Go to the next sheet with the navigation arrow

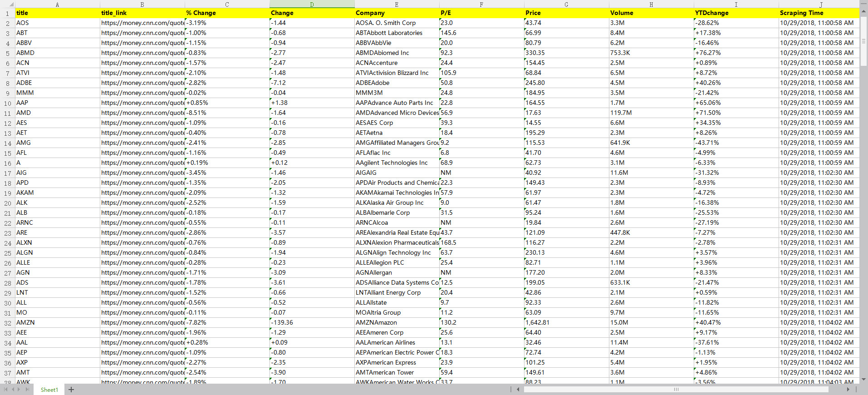(20, 390)
